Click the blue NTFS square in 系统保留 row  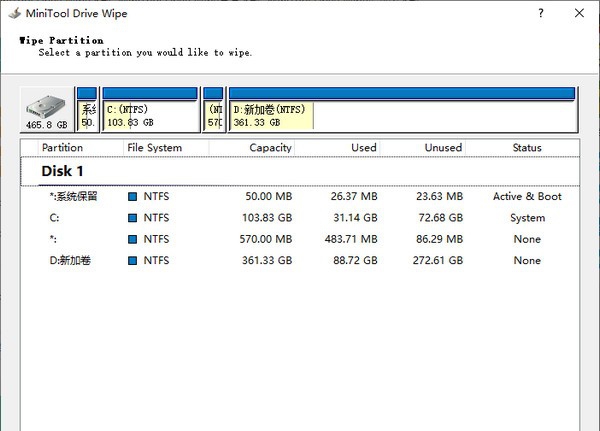pyautogui.click(x=132, y=197)
